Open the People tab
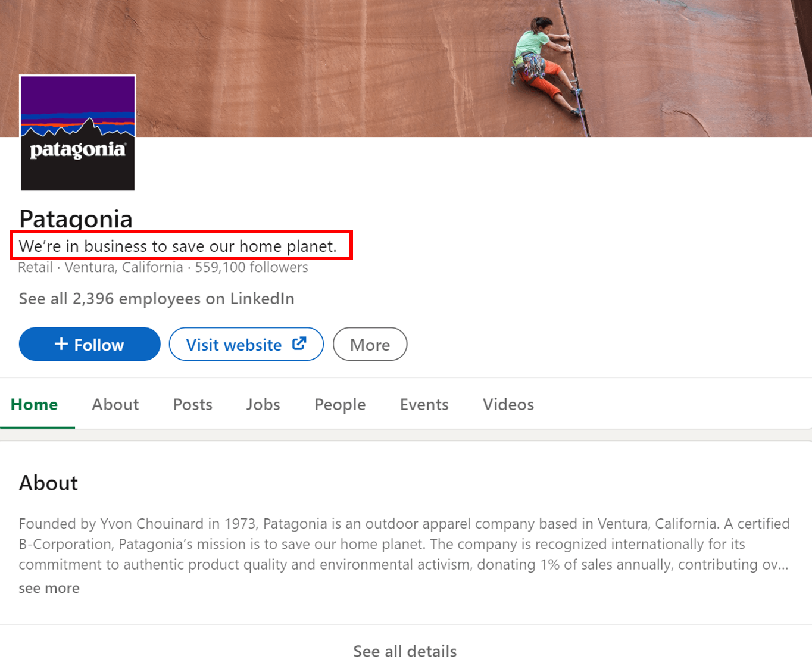 (340, 405)
